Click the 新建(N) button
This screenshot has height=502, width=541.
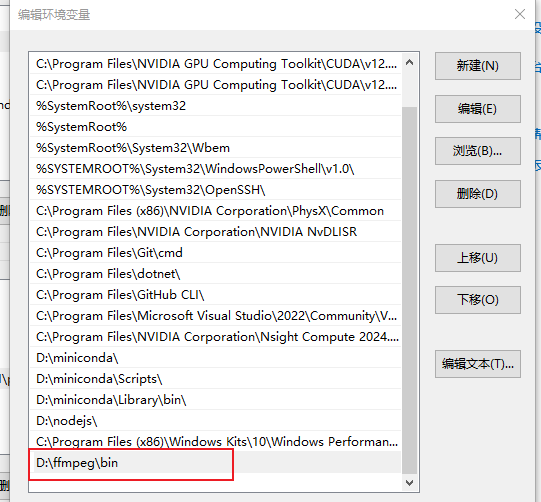pos(478,66)
